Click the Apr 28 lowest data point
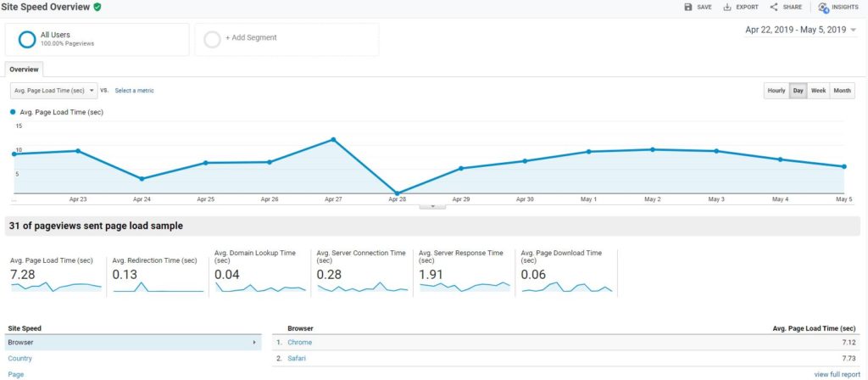The height and width of the screenshot is (380, 868). (x=397, y=193)
